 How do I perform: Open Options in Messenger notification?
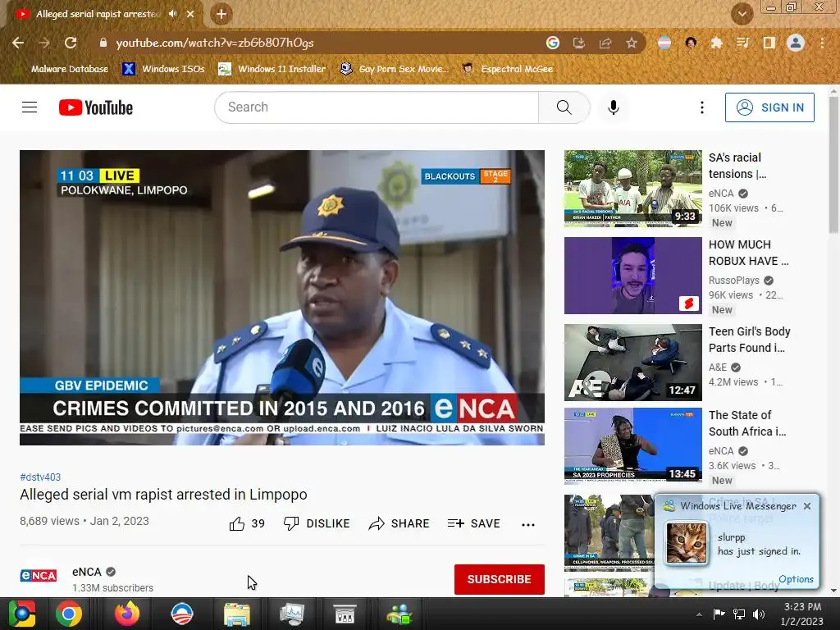[796, 579]
